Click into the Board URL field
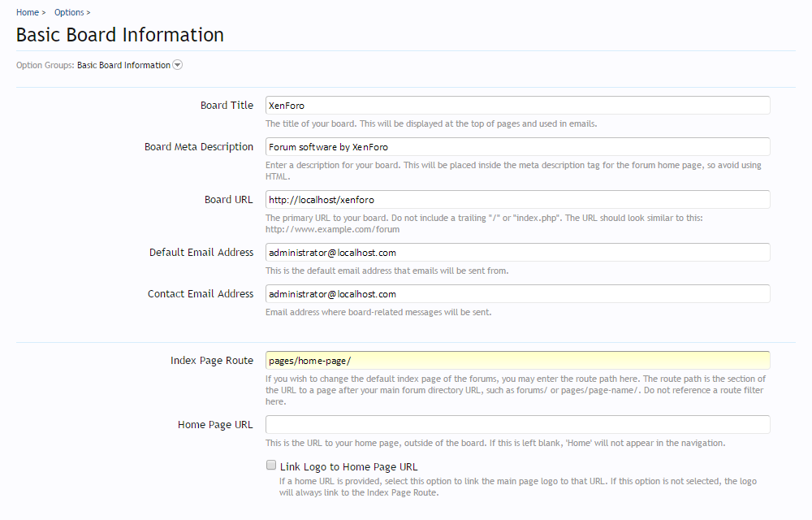This screenshot has width=812, height=520. (517, 199)
